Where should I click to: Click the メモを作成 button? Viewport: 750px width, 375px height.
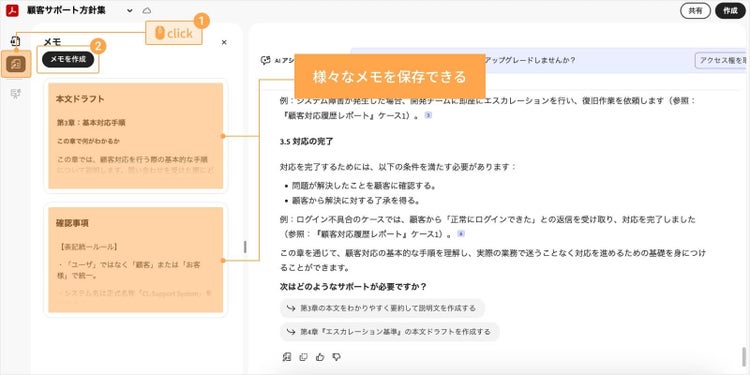click(68, 59)
